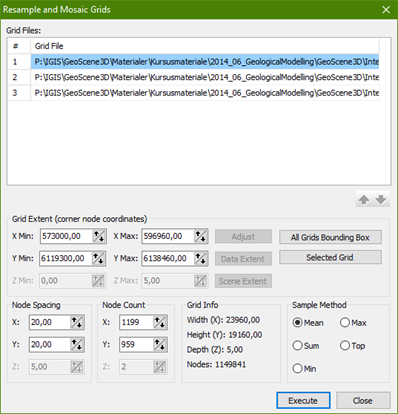
Task: Click the X Min value stepper icon
Action: pos(99,236)
